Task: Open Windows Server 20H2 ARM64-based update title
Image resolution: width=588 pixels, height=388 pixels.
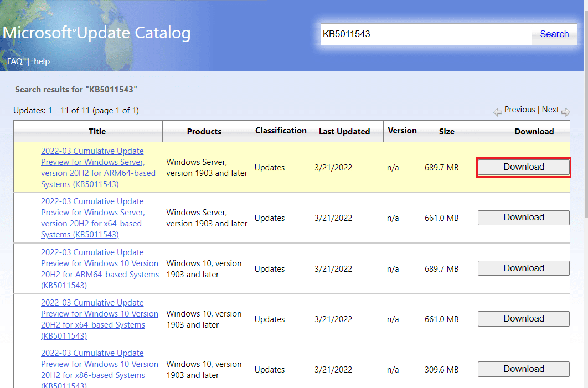Action: [98, 168]
